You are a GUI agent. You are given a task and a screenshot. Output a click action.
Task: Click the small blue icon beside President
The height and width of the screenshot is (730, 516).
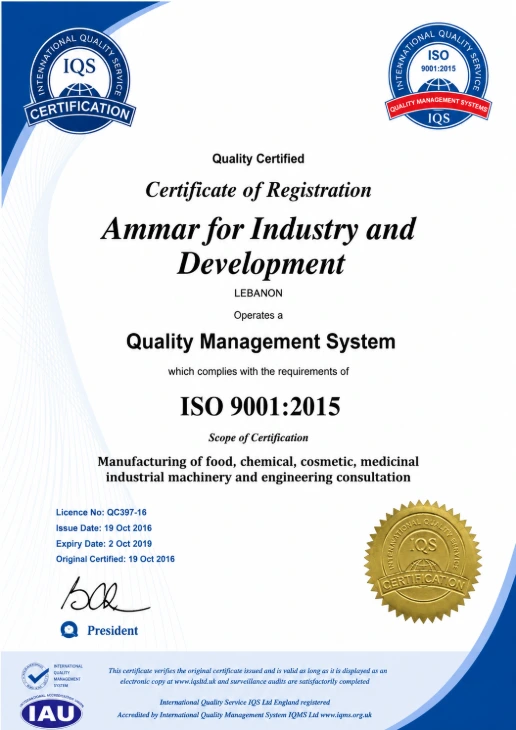pyautogui.click(x=69, y=630)
